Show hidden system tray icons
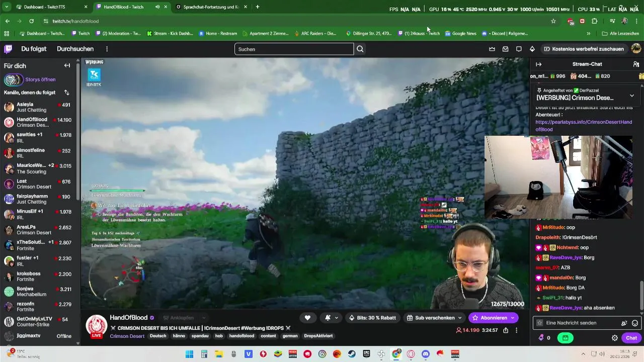 pos(583,353)
